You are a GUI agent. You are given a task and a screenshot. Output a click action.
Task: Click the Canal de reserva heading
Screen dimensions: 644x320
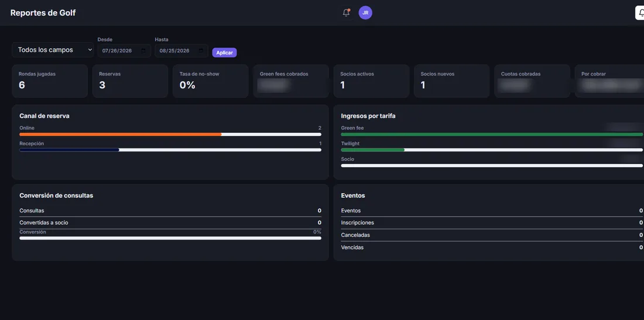(44, 116)
